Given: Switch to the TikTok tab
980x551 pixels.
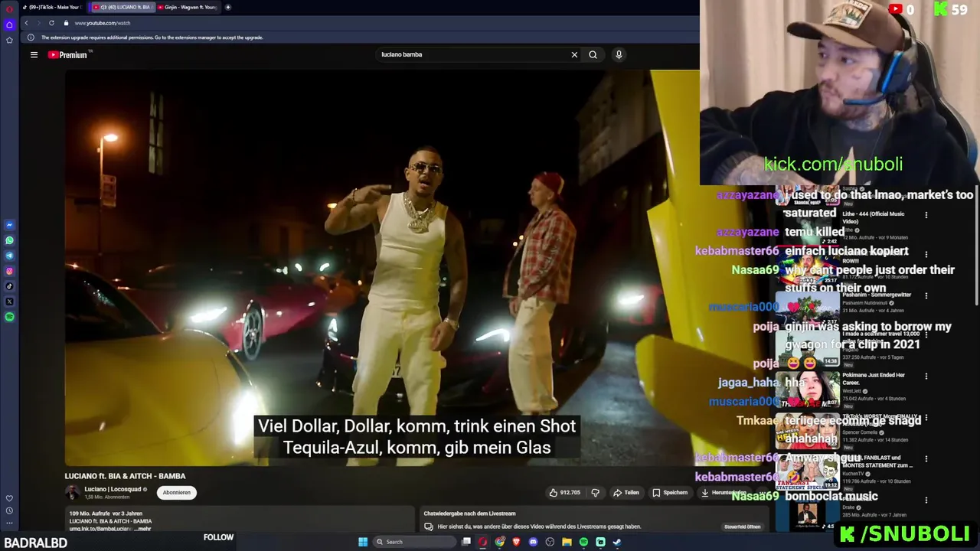Looking at the screenshot, I should pos(53,7).
